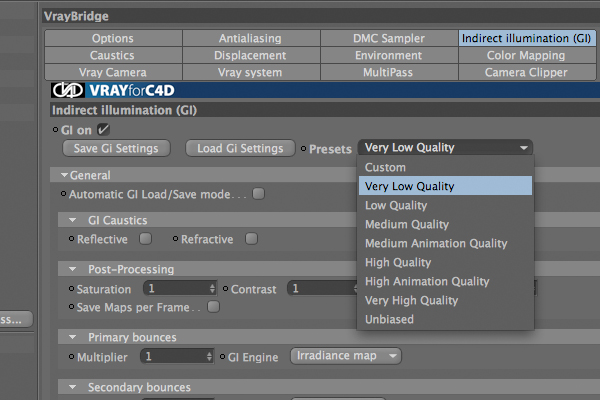Open the Environment tab
This screenshot has width=600, height=400.
[389, 55]
